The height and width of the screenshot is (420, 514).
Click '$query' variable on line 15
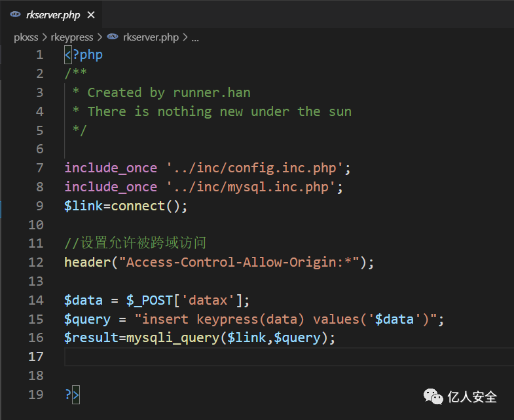[x=88, y=320]
